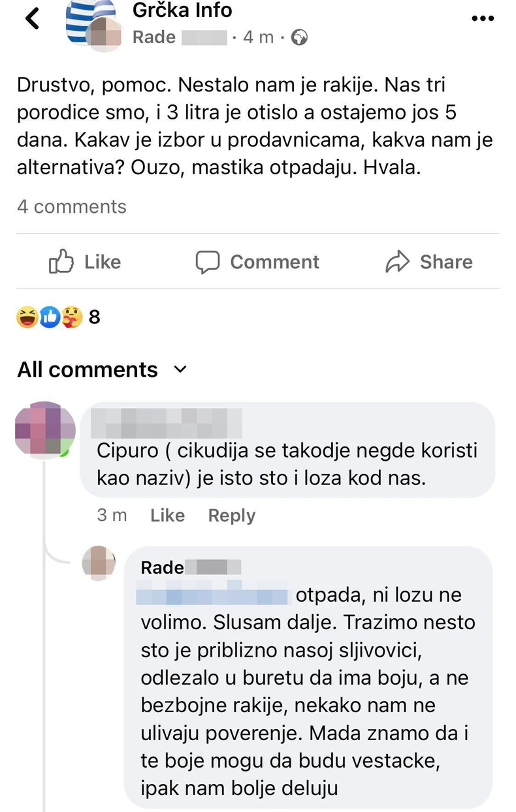This screenshot has width=516, height=812.
Task: Open the three-dot post options menu
Action: pyautogui.click(x=483, y=18)
